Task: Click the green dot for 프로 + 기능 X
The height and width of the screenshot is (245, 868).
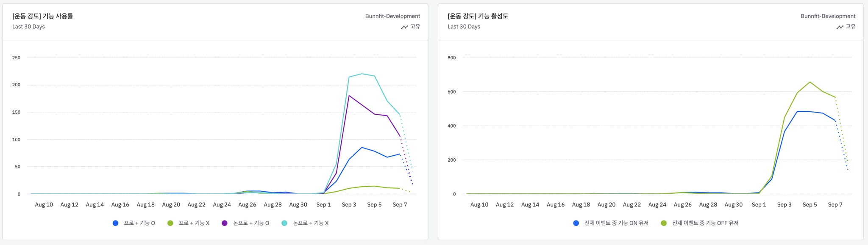Action: [170, 223]
